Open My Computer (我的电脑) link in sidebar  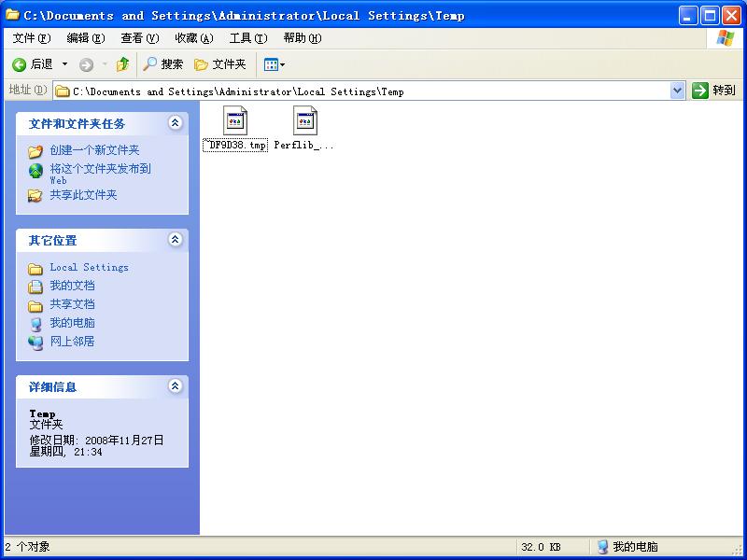73,323
